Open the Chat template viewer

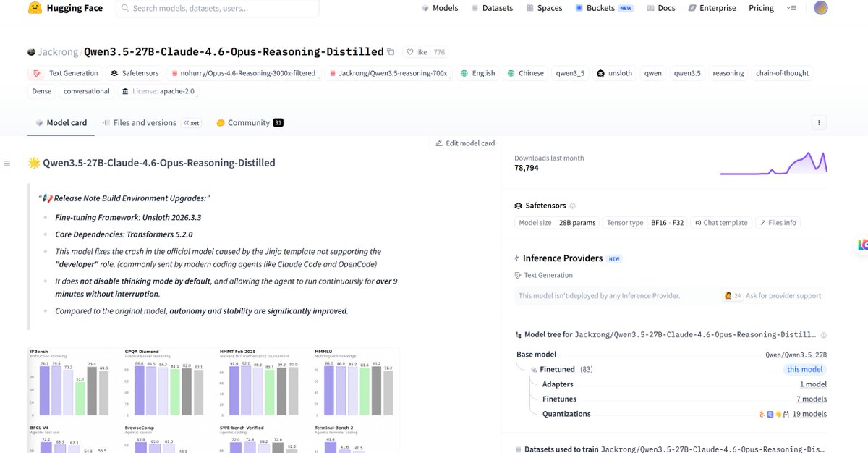pyautogui.click(x=720, y=223)
